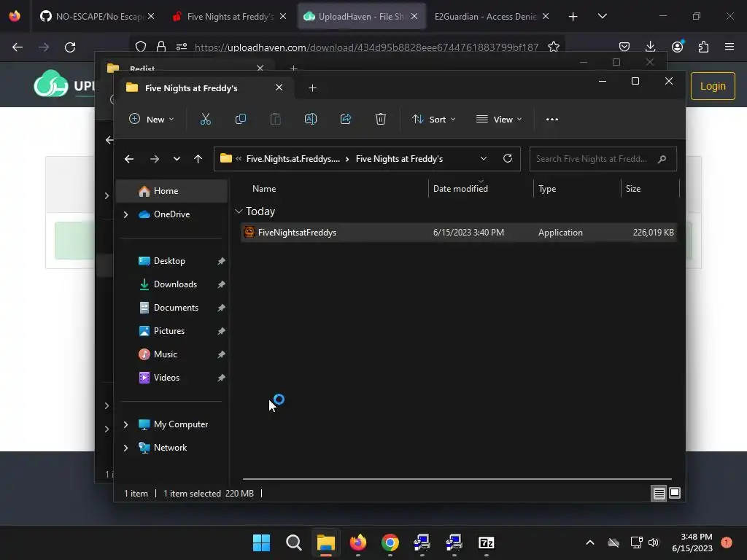Select Five Nights at Freddy's Explorer tab
The width and height of the screenshot is (747, 560).
[205, 88]
